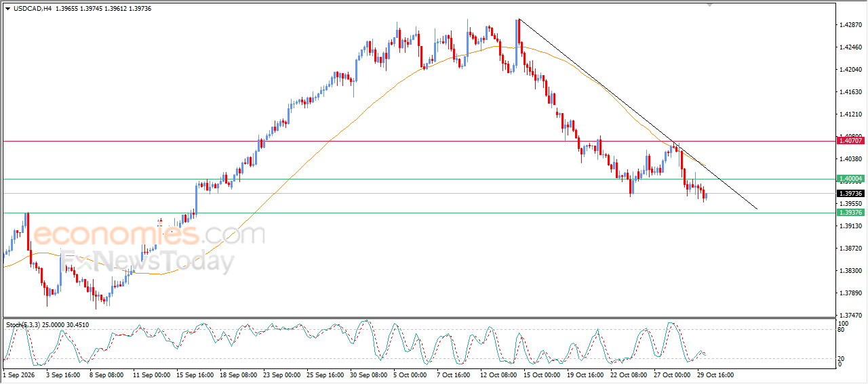The image size is (868, 384).
Task: Click the 1 Sep 2026 date label
Action: pyautogui.click(x=18, y=375)
